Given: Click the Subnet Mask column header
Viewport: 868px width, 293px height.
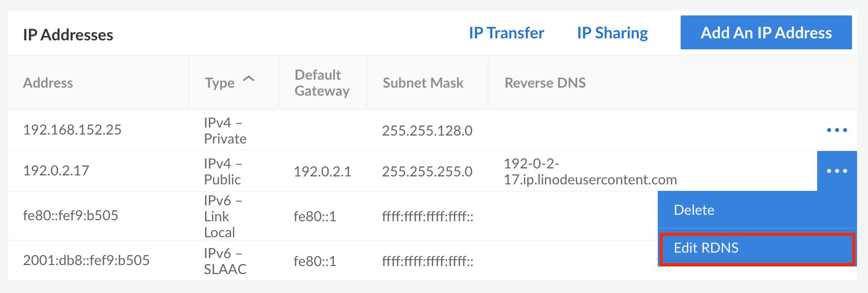Looking at the screenshot, I should tap(423, 83).
